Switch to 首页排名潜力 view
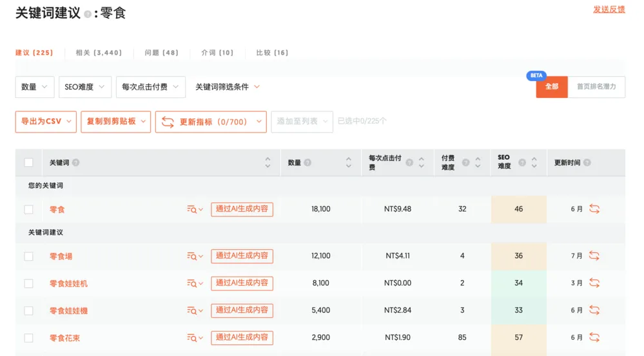This screenshot has width=644, height=356. point(596,86)
